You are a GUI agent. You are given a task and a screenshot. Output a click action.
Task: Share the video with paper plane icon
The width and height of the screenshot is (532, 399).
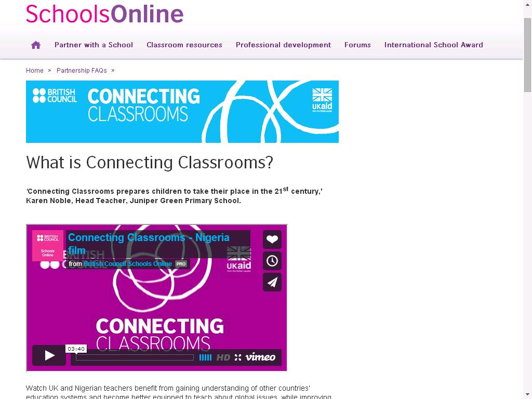pyautogui.click(x=272, y=282)
